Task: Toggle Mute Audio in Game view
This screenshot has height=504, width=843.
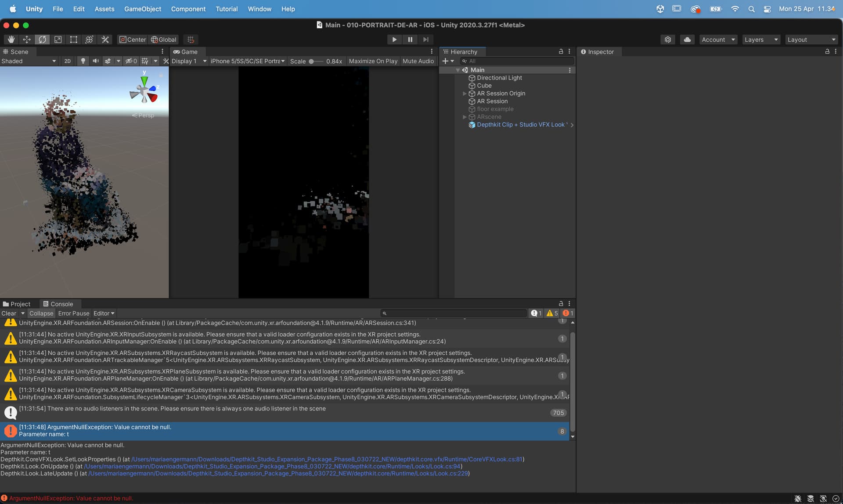Action: (x=418, y=61)
